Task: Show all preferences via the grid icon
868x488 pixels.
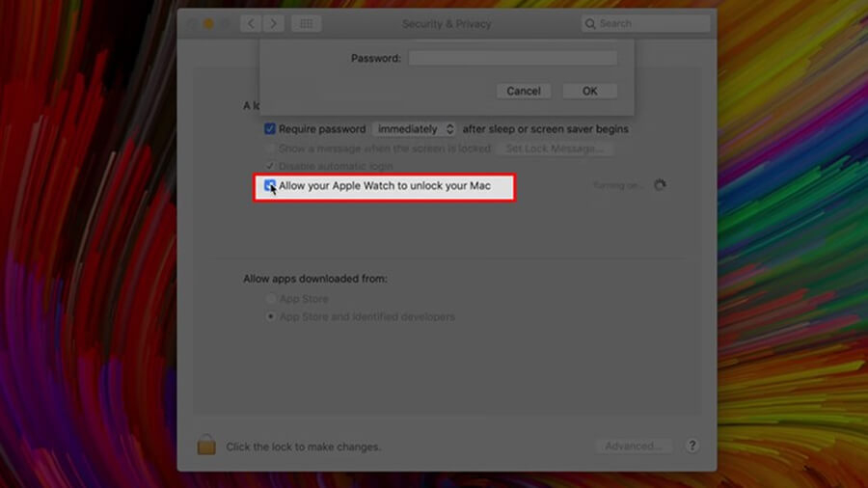Action: tap(306, 23)
